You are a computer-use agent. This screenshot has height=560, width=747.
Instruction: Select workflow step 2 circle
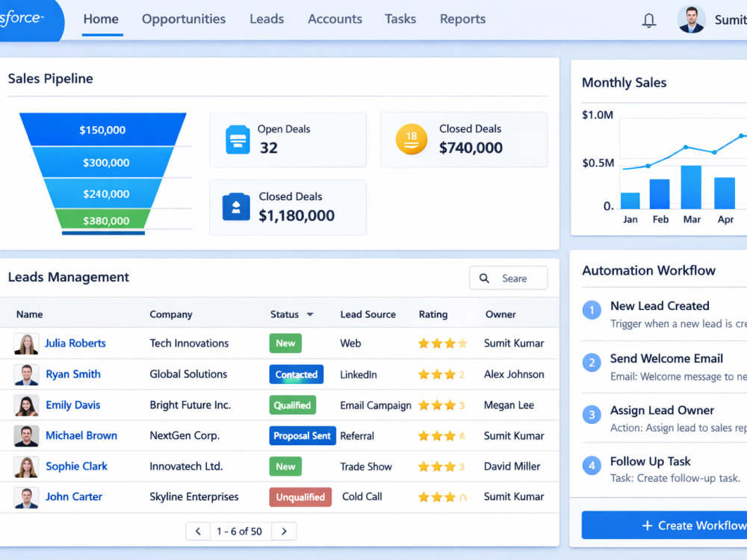click(592, 363)
